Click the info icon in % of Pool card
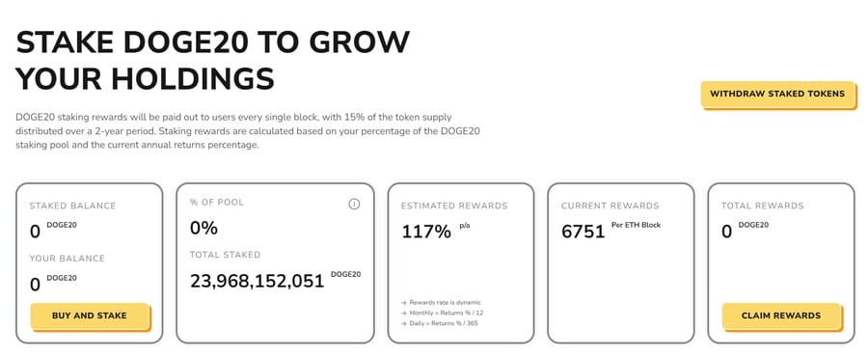Image resolution: width=868 pixels, height=358 pixels. pos(354,204)
